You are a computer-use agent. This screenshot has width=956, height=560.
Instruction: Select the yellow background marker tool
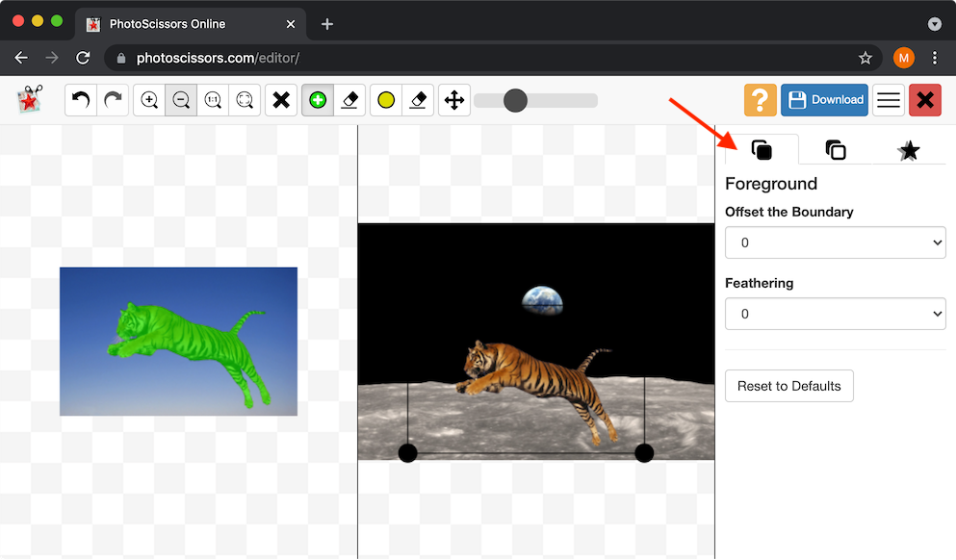click(x=385, y=99)
